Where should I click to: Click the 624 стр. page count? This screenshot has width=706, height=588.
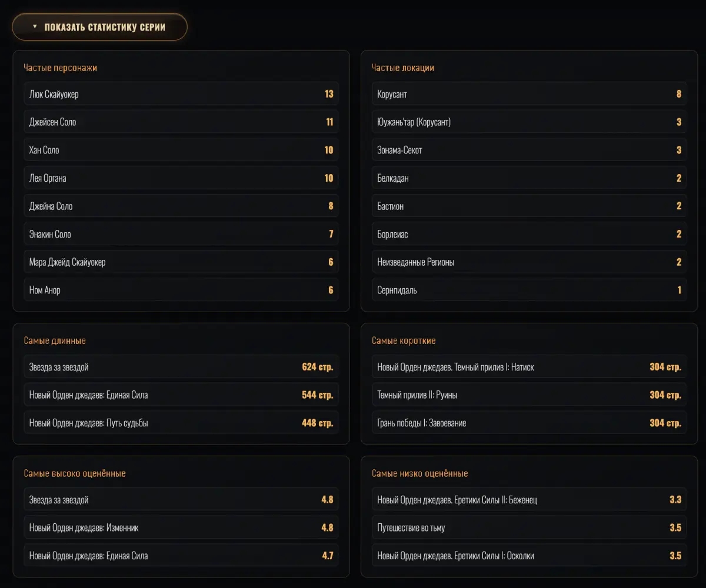pyautogui.click(x=318, y=367)
